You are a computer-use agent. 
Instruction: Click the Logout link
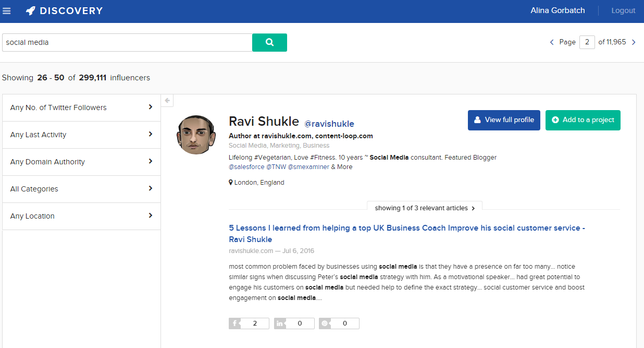[623, 10]
